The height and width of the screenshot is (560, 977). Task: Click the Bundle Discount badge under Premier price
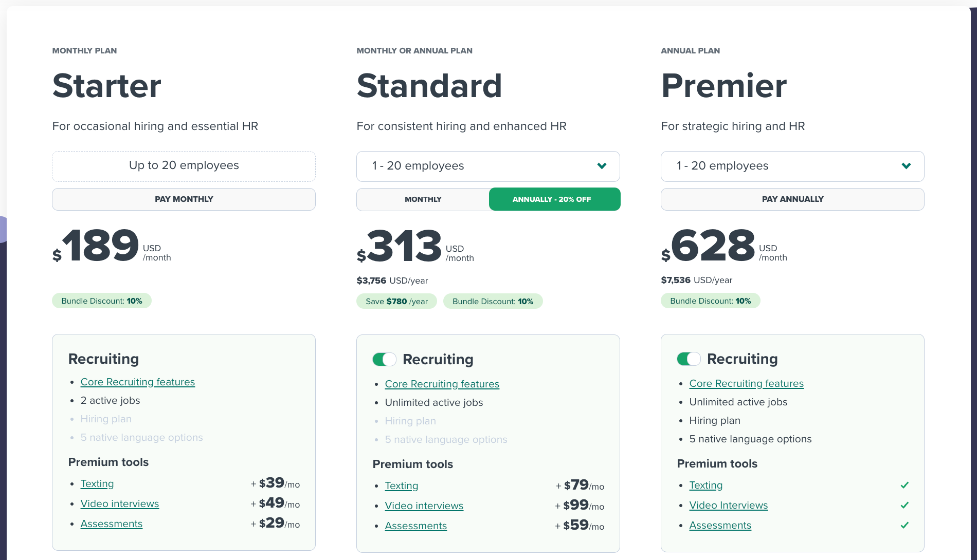[x=710, y=301]
